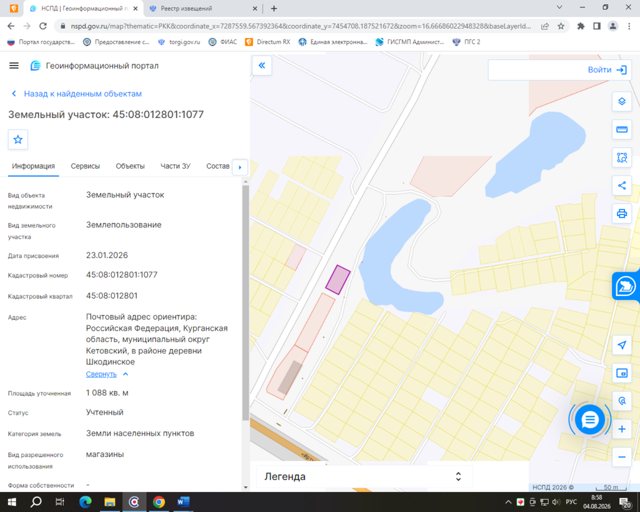Bookmark this page with star icon

point(561,26)
